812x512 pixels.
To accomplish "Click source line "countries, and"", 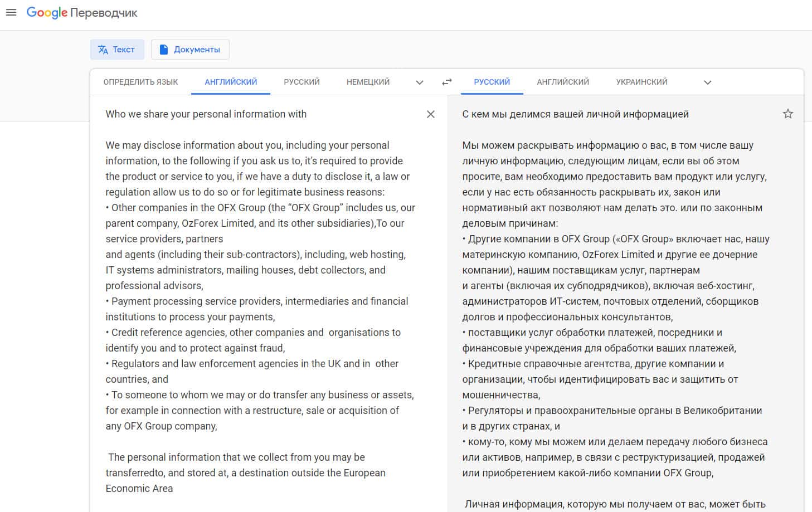I will pyautogui.click(x=137, y=379).
